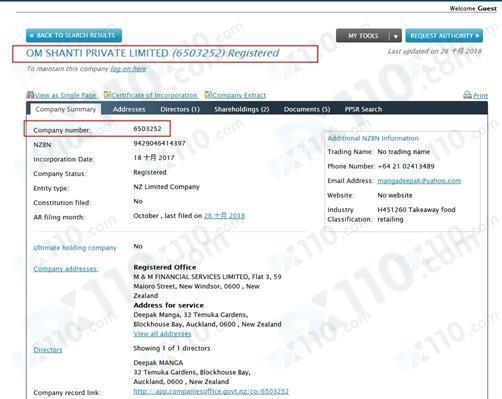This screenshot has height=399, width=502.
Task: Expand the My Tools dropdown arrow
Action: coord(396,36)
